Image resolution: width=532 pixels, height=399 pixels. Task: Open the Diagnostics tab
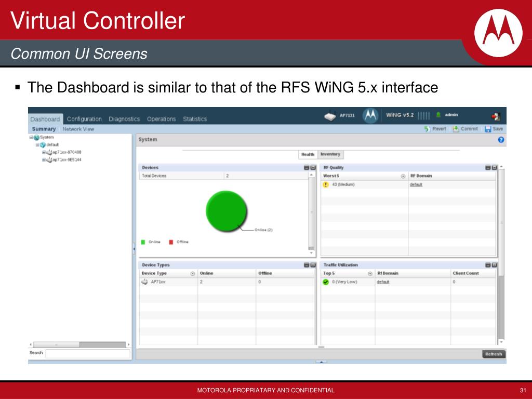[x=124, y=119]
